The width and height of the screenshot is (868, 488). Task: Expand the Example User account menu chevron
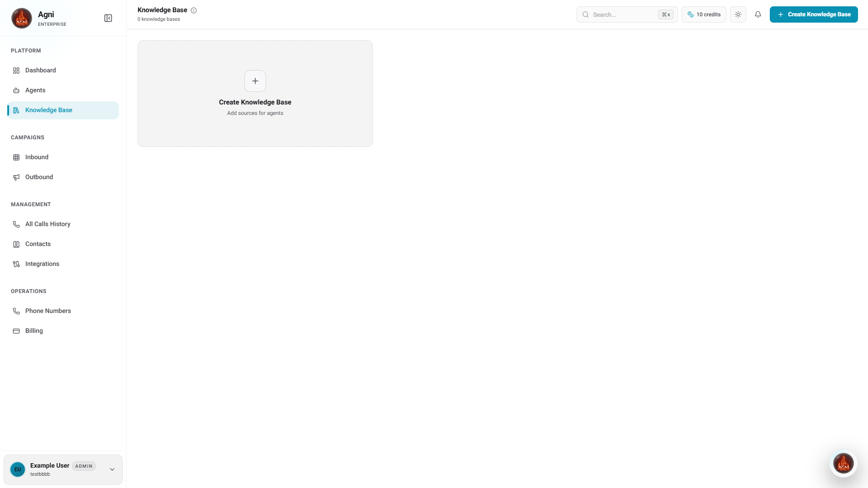tap(112, 469)
